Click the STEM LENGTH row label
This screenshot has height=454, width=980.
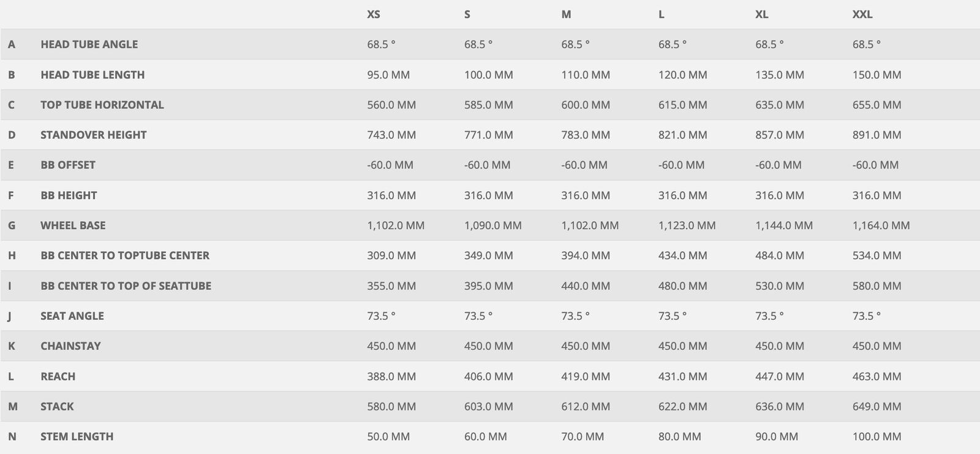pos(77,437)
